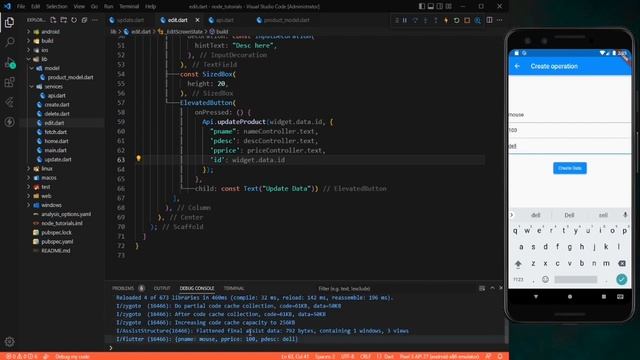Switch to the Output panel tab
The image size is (640, 360).
coord(162,288)
